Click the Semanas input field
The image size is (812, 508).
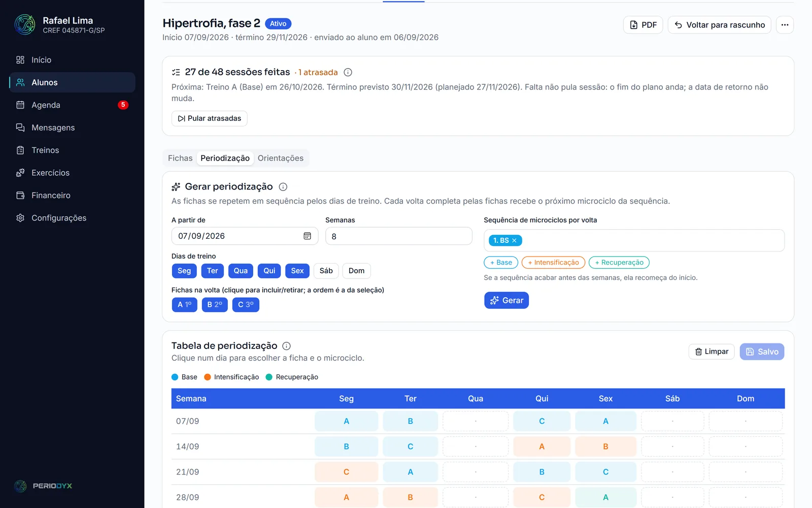(399, 236)
